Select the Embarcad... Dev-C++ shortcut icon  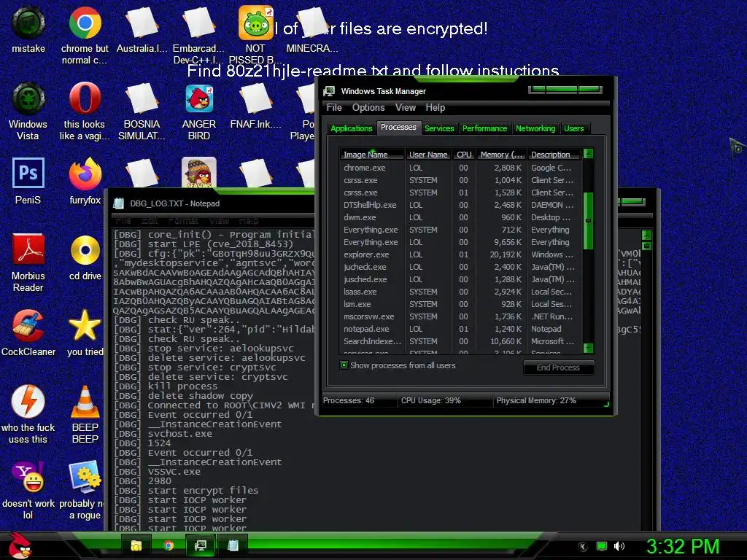pyautogui.click(x=198, y=34)
